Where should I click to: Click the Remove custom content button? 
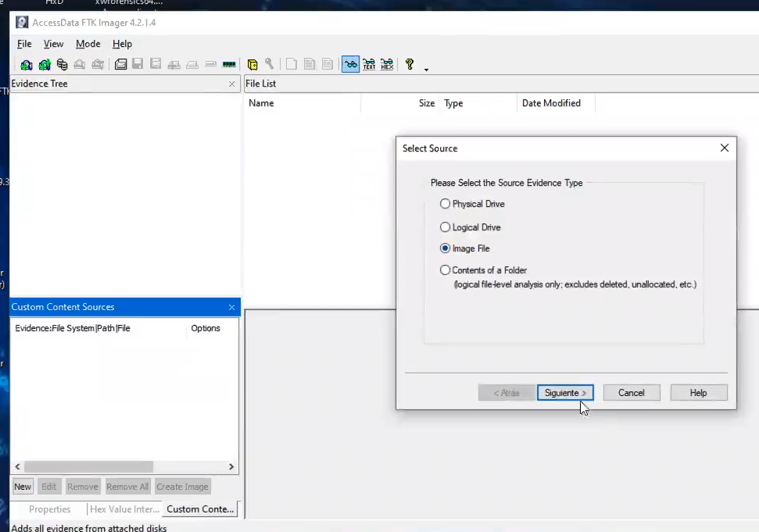(83, 487)
